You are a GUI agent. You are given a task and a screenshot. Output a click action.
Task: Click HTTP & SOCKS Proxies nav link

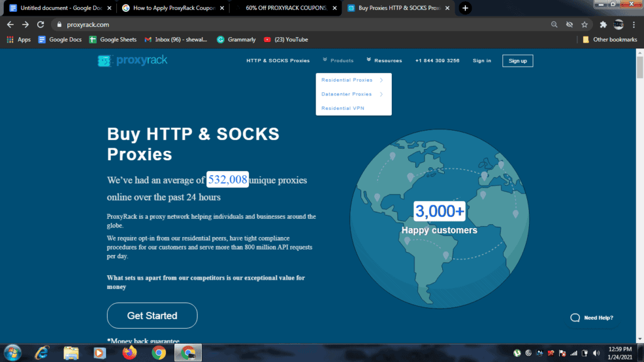click(x=278, y=61)
